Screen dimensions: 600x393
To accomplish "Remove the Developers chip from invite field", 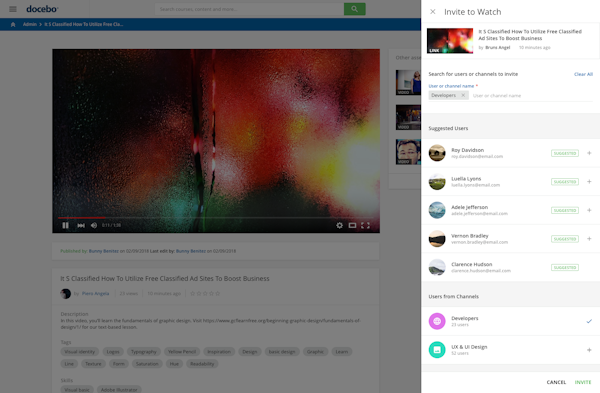I will (x=463, y=95).
